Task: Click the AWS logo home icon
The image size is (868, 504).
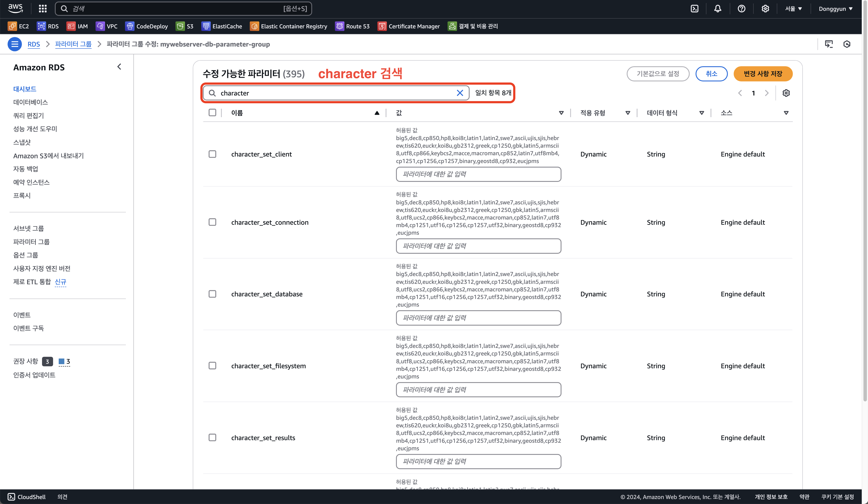Action: coord(15,8)
